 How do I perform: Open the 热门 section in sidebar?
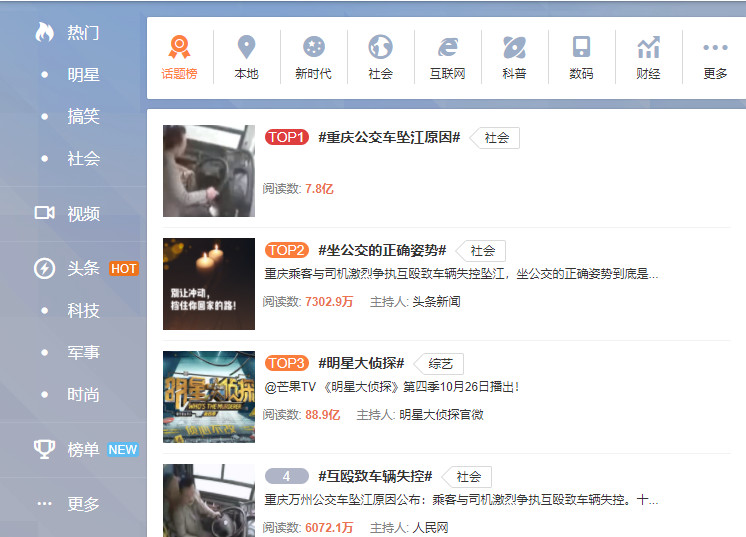pos(83,32)
